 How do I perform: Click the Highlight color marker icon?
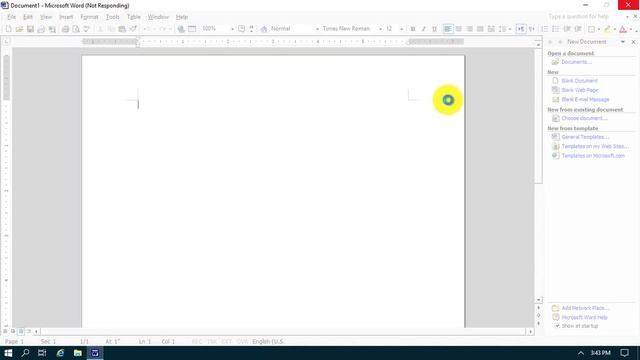tap(607, 29)
